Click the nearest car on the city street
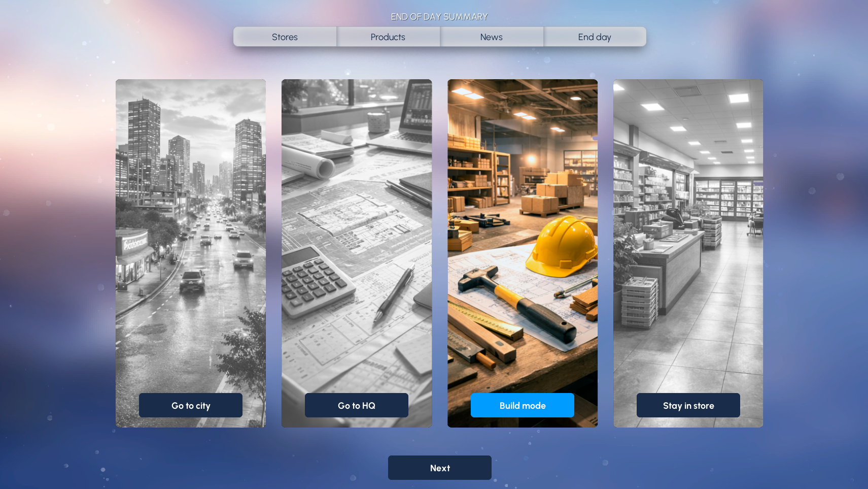The image size is (868, 489). click(193, 281)
